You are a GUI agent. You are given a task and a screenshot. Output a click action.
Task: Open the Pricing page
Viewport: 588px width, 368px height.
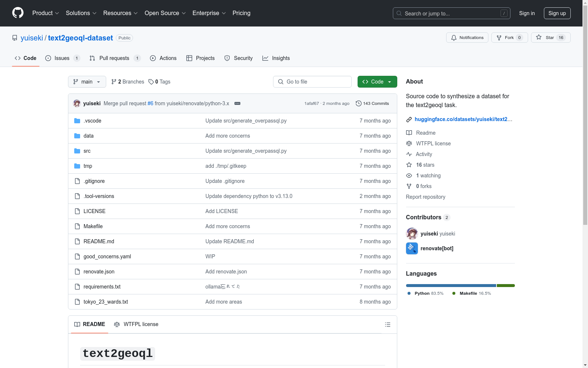(x=241, y=13)
